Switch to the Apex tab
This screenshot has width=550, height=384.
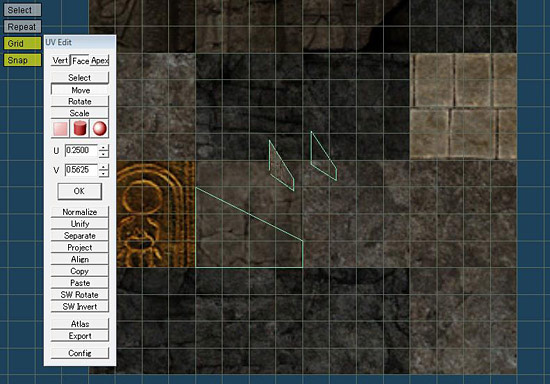pos(100,61)
